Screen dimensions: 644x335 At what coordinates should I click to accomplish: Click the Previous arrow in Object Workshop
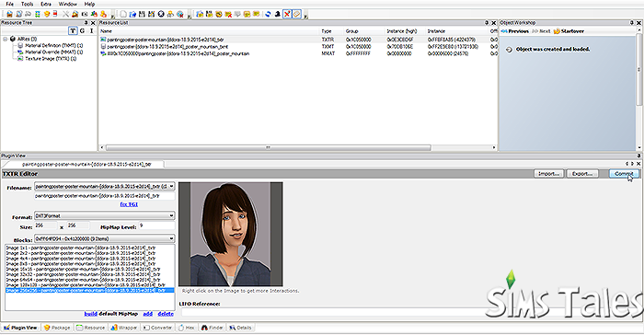504,31
